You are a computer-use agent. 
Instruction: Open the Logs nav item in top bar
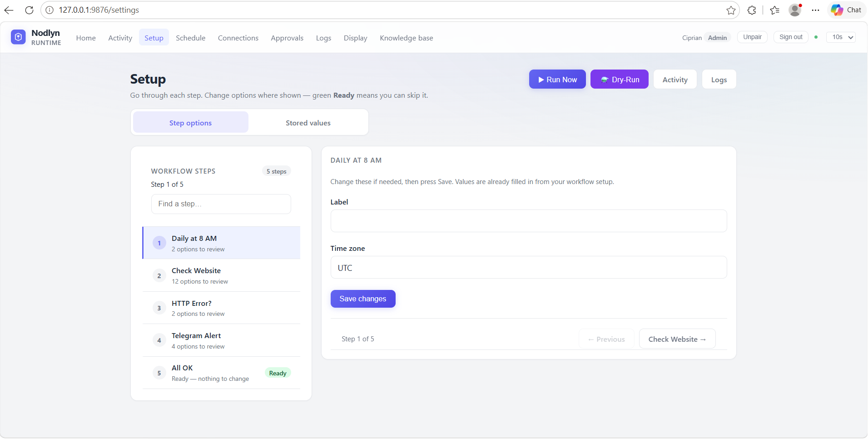323,38
